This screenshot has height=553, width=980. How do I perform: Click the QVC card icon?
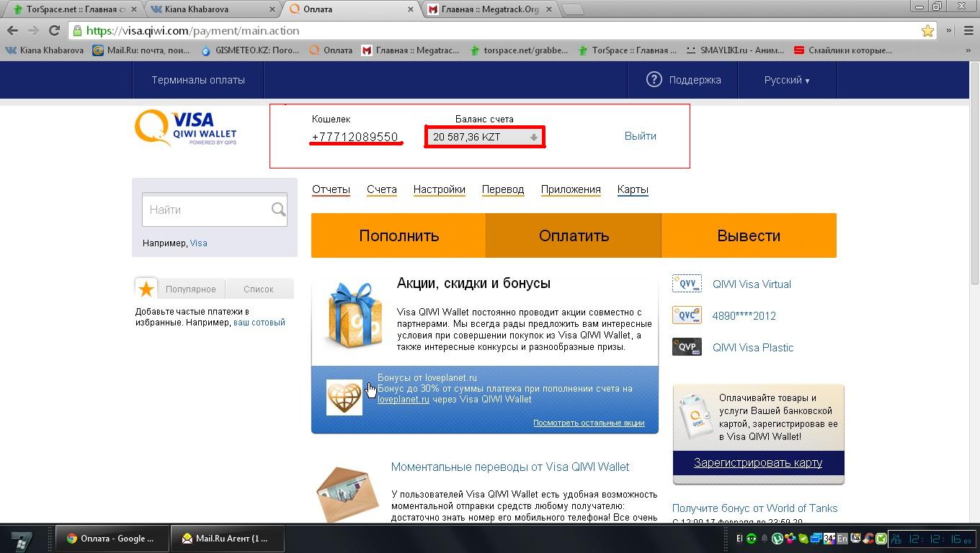pos(686,315)
